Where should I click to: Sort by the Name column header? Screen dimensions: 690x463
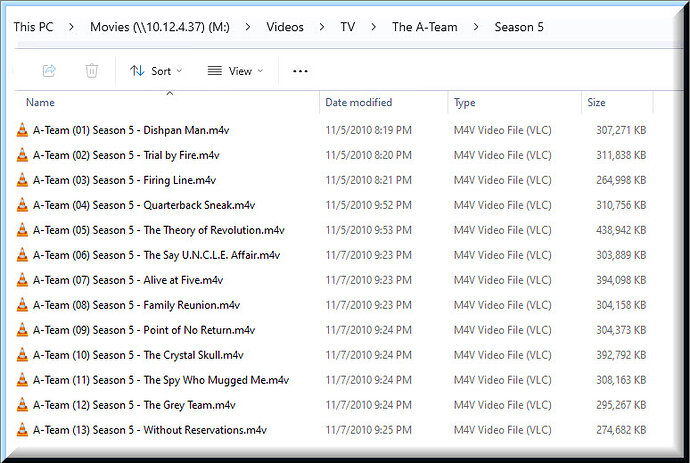(40, 103)
